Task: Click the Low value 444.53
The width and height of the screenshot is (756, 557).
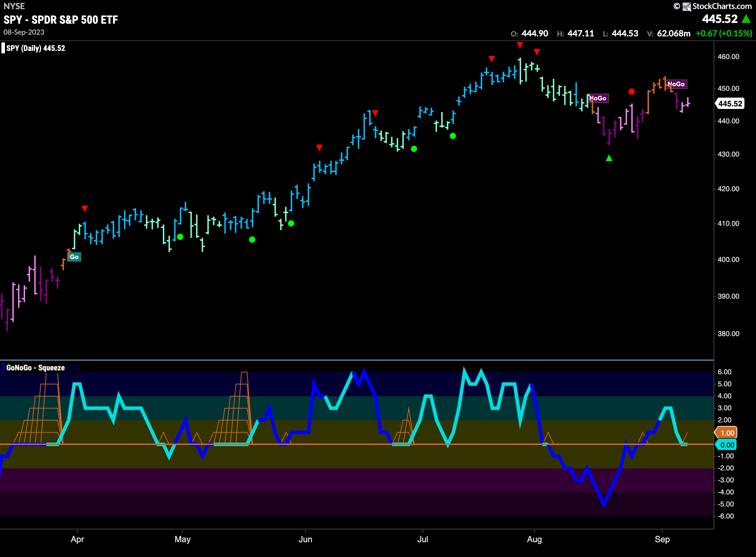Action: 625,34
